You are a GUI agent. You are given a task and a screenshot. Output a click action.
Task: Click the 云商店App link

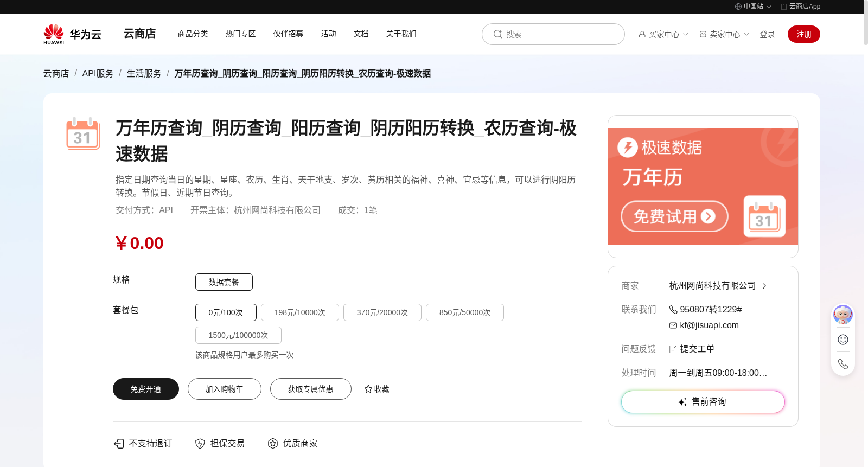[x=805, y=7]
